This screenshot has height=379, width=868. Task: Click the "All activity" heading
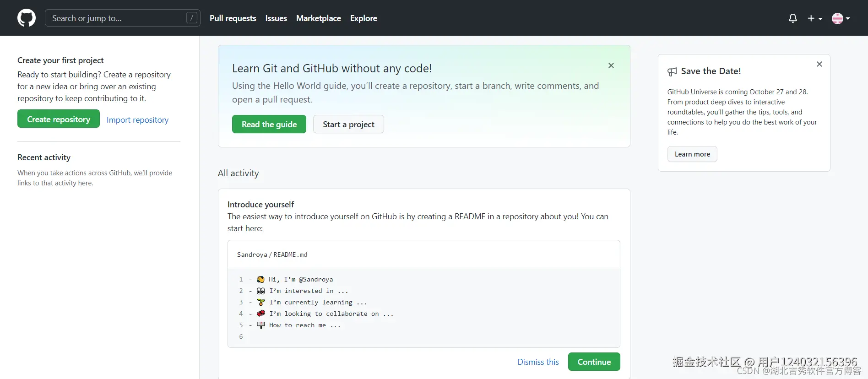(x=238, y=173)
